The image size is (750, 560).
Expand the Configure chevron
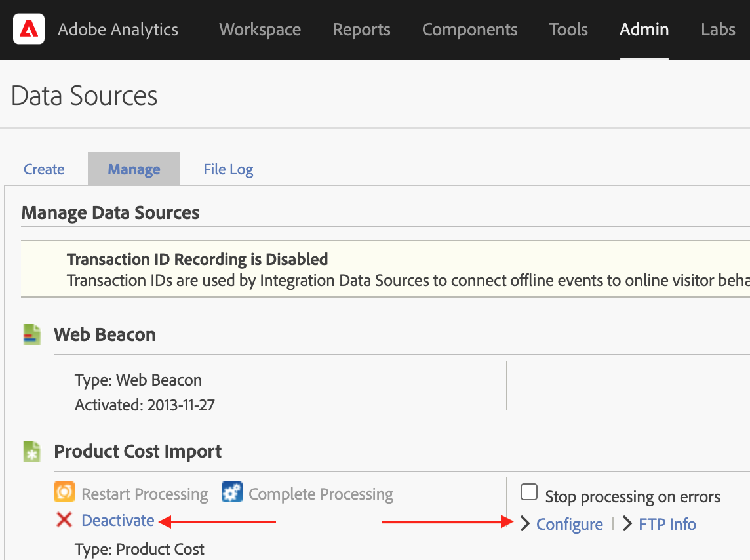tap(525, 524)
